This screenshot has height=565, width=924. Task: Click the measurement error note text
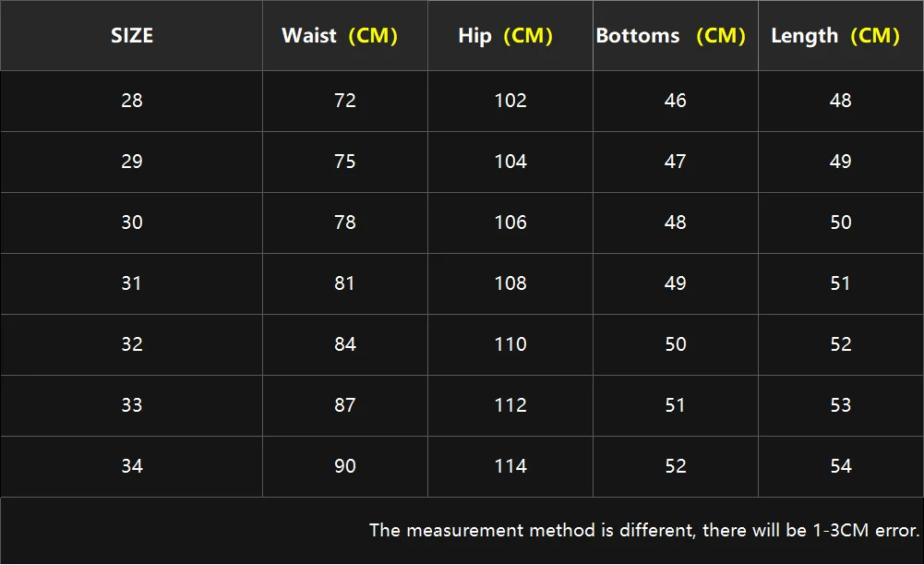(644, 530)
